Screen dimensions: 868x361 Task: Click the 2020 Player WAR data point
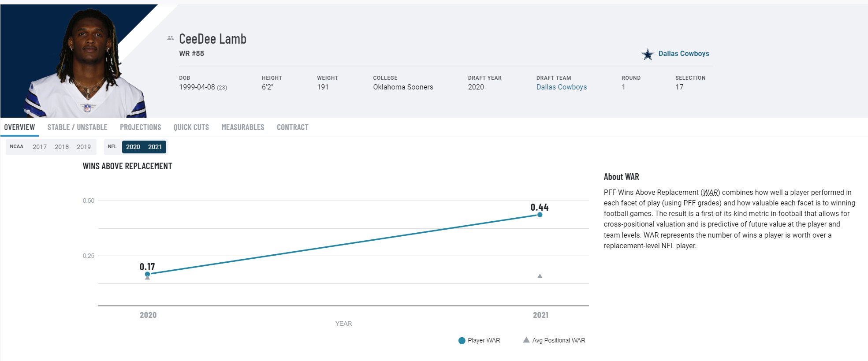[x=147, y=274]
